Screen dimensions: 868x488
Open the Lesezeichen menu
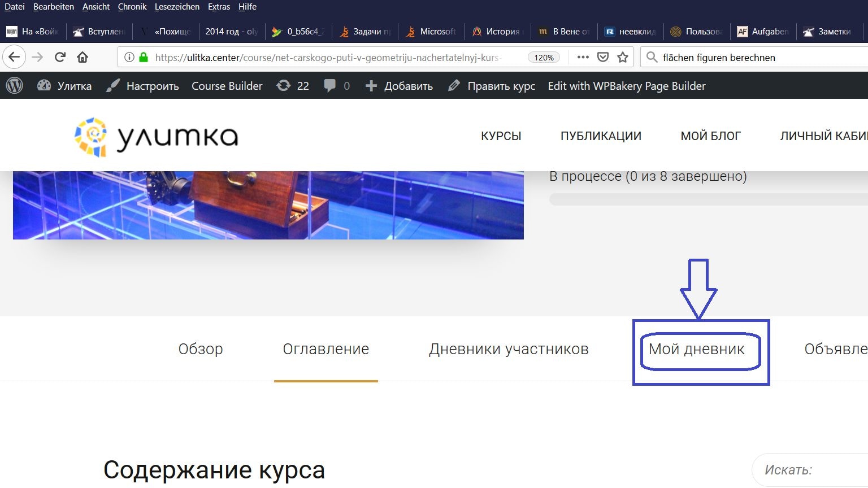pyautogui.click(x=177, y=7)
